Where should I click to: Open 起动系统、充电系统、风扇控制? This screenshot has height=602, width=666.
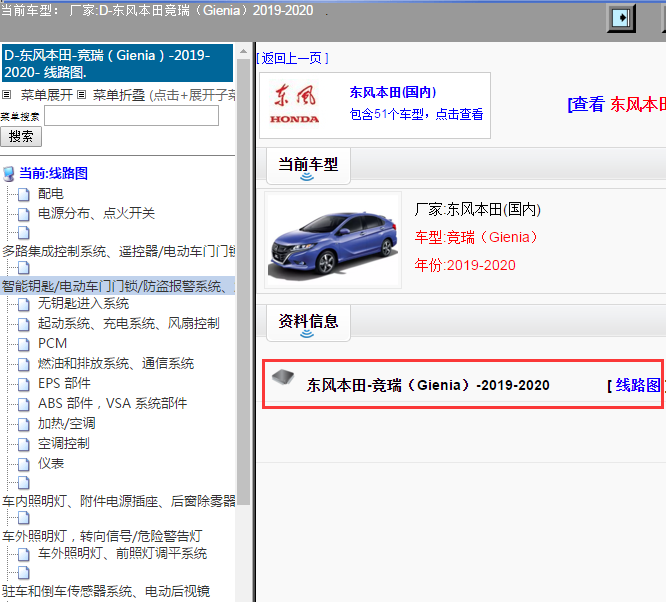click(129, 324)
